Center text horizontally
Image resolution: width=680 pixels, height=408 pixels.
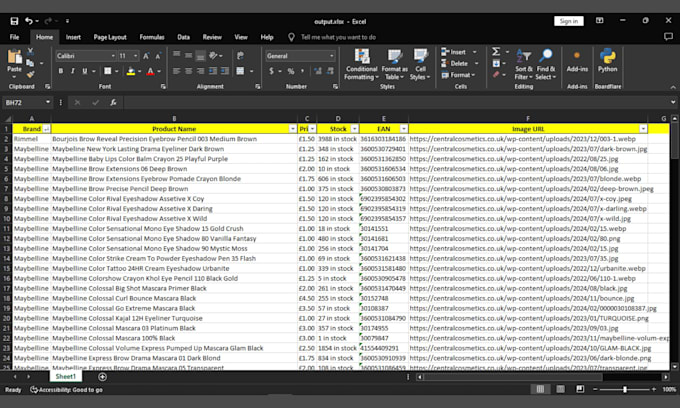188,71
